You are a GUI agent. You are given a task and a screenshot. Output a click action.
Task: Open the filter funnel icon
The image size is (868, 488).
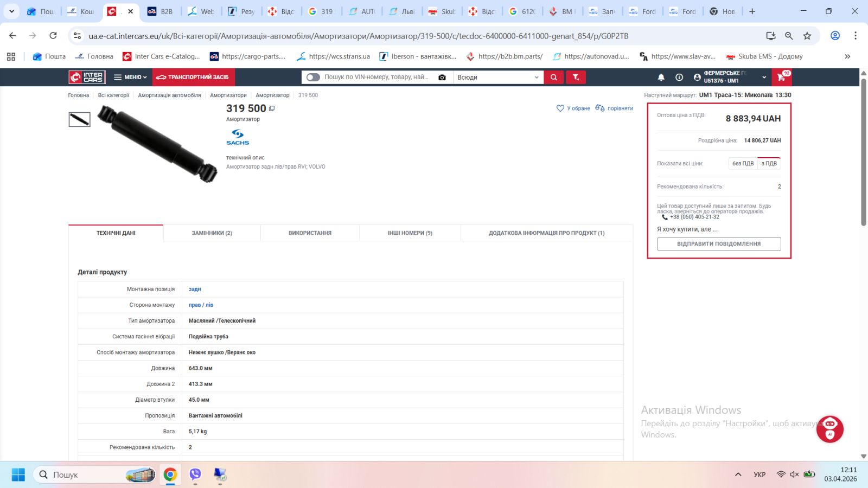(576, 77)
